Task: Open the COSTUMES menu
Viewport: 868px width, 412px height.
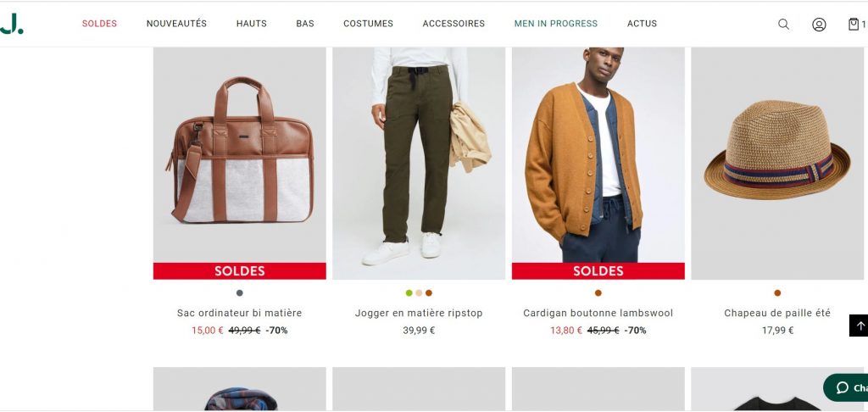Action: pos(368,24)
